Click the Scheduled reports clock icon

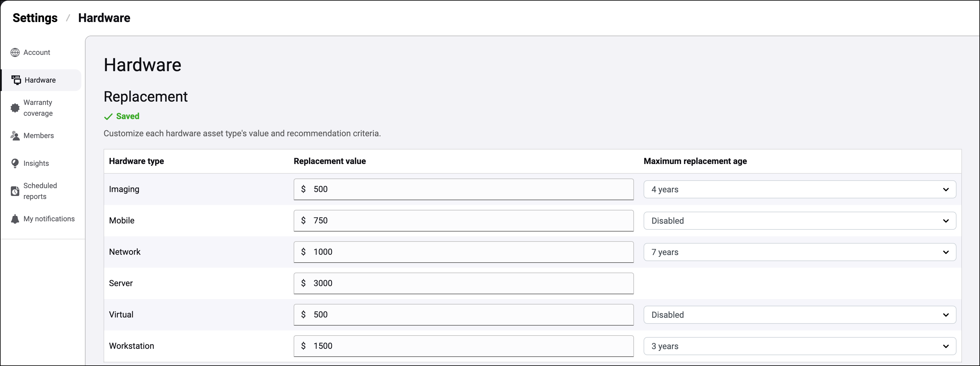pos(15,191)
